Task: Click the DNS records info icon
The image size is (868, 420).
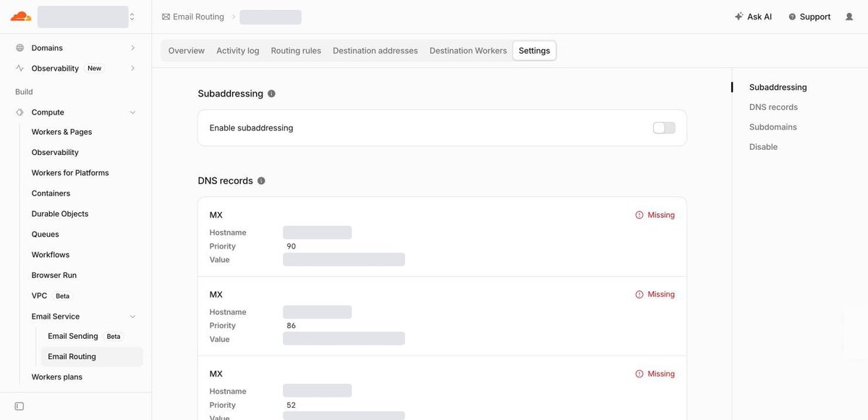Action: [261, 181]
